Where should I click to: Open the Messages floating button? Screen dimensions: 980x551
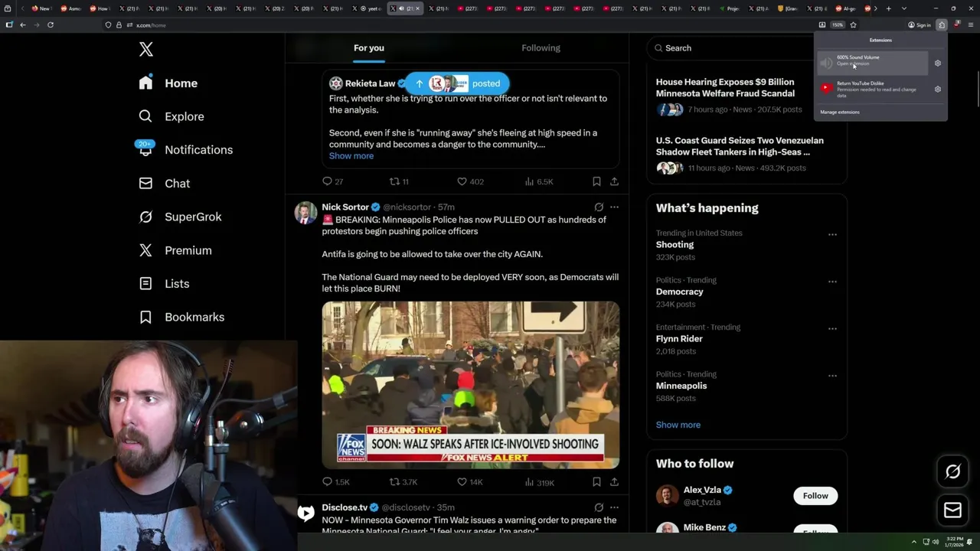point(952,510)
